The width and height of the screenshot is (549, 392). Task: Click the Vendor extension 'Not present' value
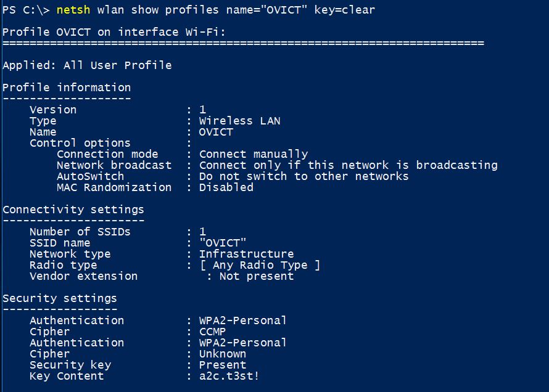(x=256, y=276)
